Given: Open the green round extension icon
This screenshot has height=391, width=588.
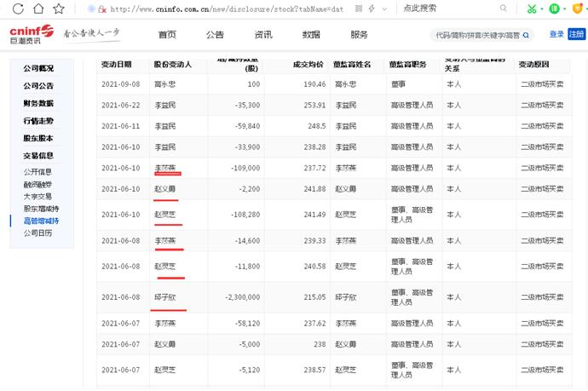Looking at the screenshot, I should [554, 9].
